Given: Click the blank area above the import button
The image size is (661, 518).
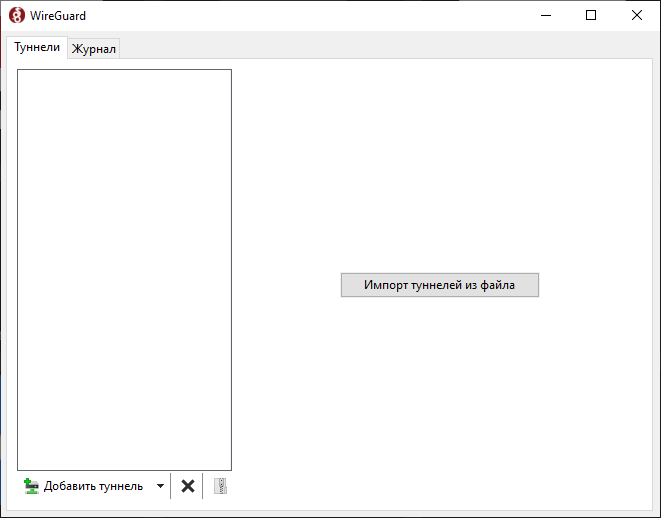Looking at the screenshot, I should click(x=439, y=170).
